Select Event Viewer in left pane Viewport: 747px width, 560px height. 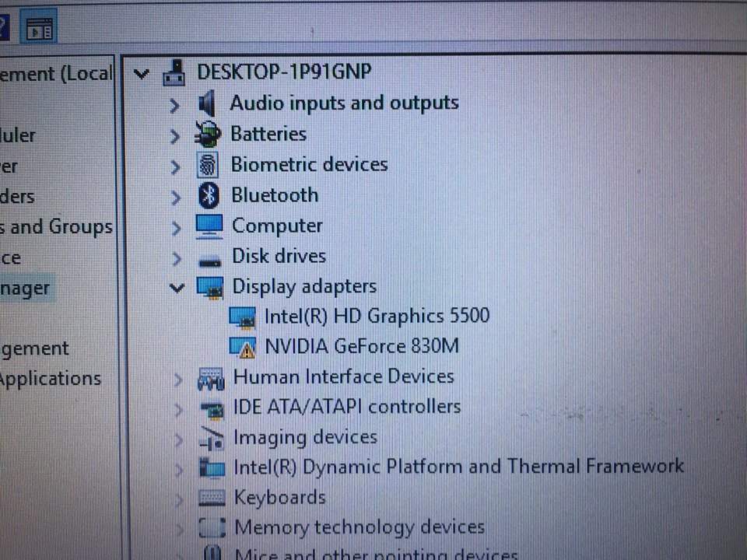pos(9,167)
